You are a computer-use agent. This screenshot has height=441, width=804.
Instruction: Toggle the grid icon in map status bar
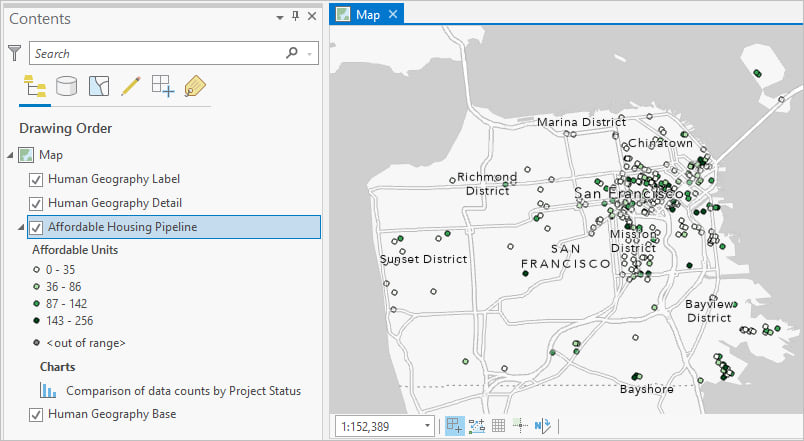click(x=498, y=426)
